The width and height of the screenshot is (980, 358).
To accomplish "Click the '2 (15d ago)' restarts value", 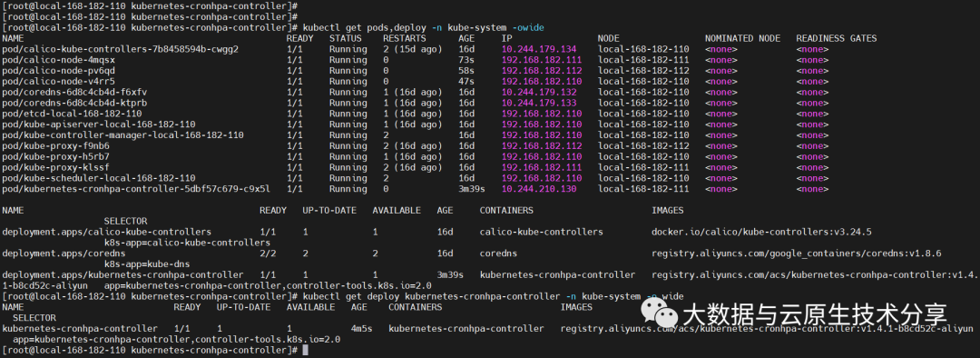I will 413,49.
